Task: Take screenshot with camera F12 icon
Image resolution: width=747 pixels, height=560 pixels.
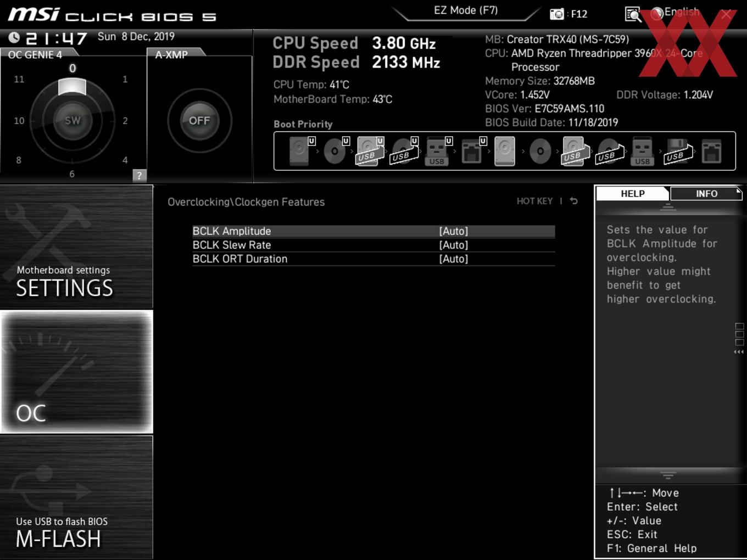Action: coord(557,14)
